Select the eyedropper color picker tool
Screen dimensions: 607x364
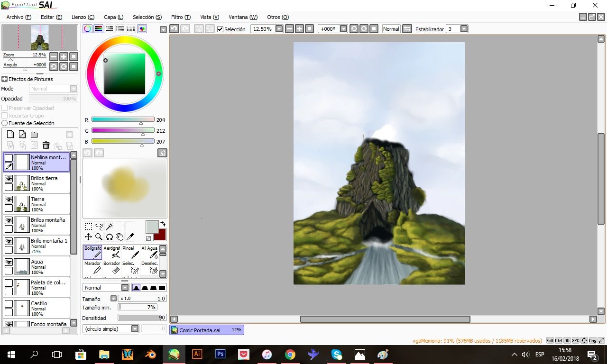130,237
